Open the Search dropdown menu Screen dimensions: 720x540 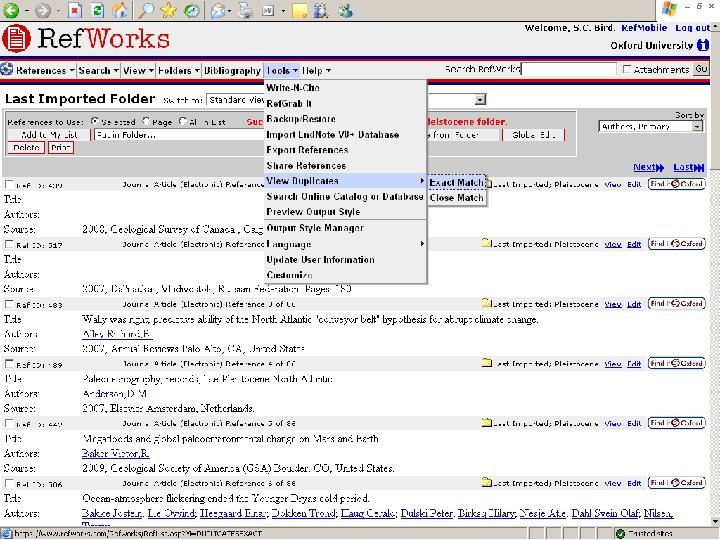[99, 70]
